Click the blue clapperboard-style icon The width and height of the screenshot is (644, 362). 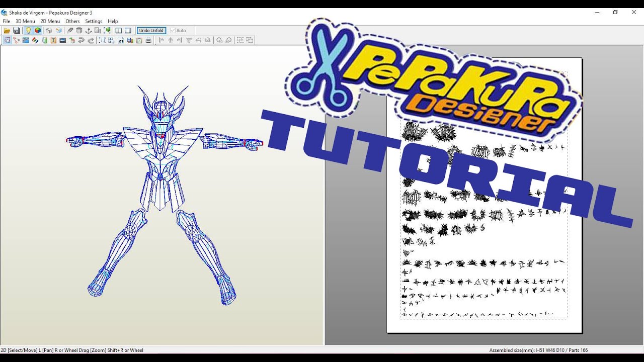point(26,40)
